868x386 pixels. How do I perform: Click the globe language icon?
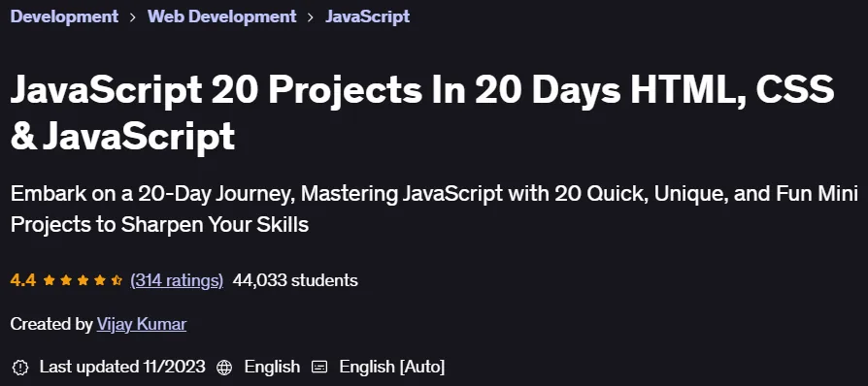(x=224, y=367)
